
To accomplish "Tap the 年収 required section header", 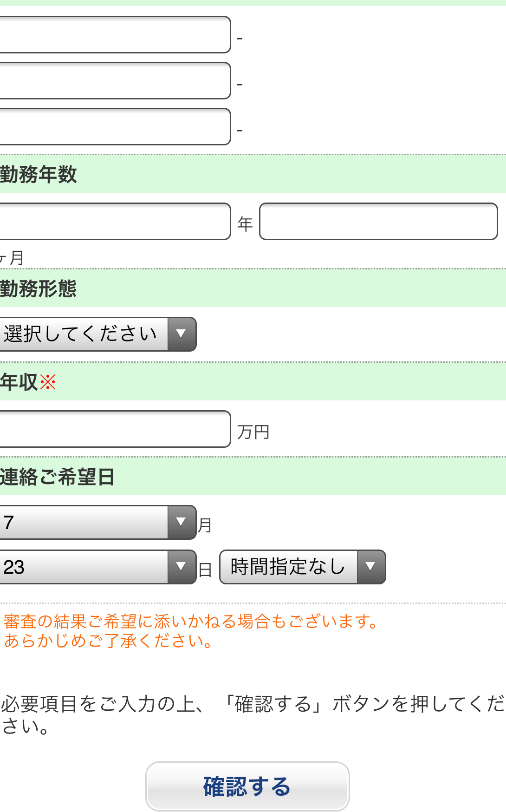I will click(x=28, y=382).
